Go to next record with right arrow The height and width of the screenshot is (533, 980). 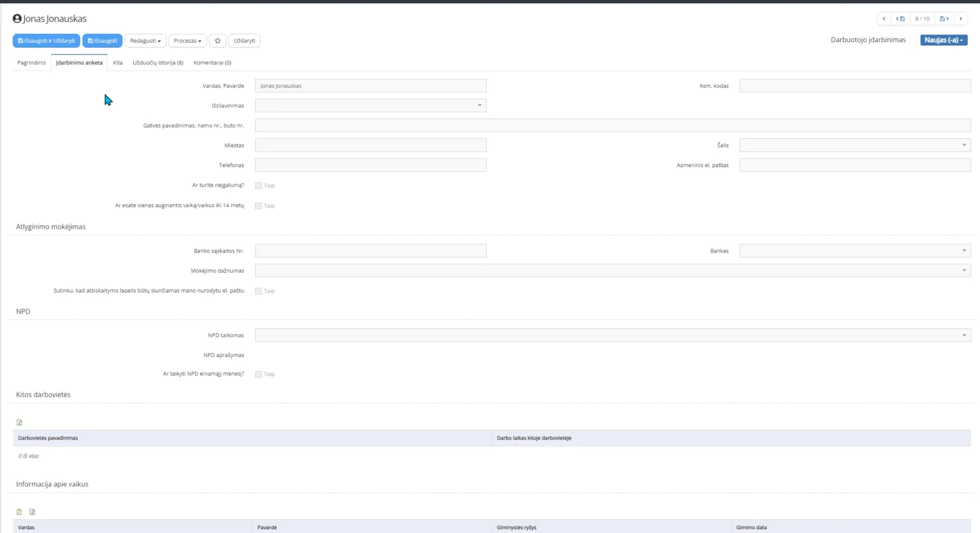tap(961, 19)
